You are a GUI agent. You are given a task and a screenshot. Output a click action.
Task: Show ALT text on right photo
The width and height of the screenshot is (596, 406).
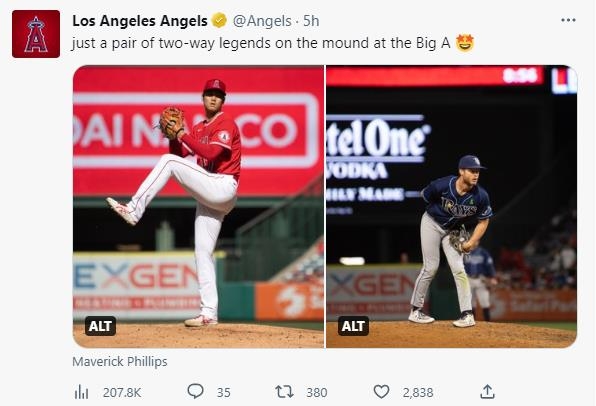pos(353,326)
